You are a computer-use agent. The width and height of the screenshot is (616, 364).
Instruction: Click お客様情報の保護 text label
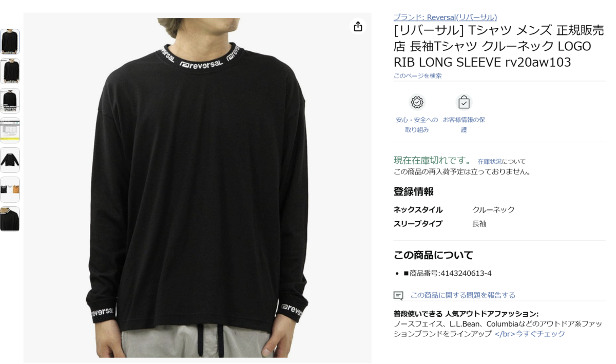pyautogui.click(x=464, y=125)
